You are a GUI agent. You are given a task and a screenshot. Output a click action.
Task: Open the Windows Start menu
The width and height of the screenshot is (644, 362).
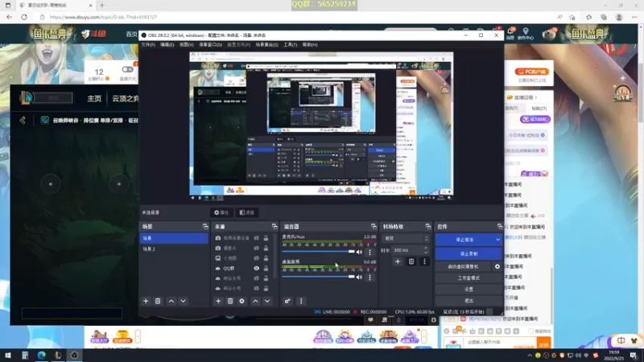pyautogui.click(x=8, y=356)
